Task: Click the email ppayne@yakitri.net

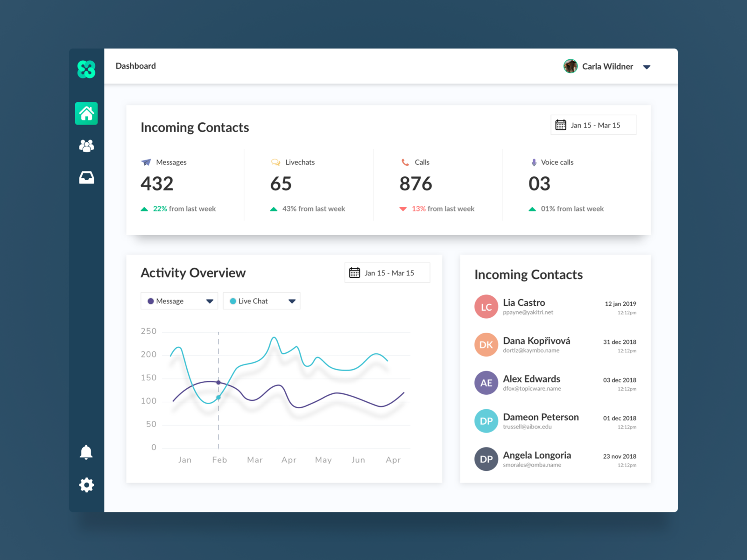Action: coord(528,313)
